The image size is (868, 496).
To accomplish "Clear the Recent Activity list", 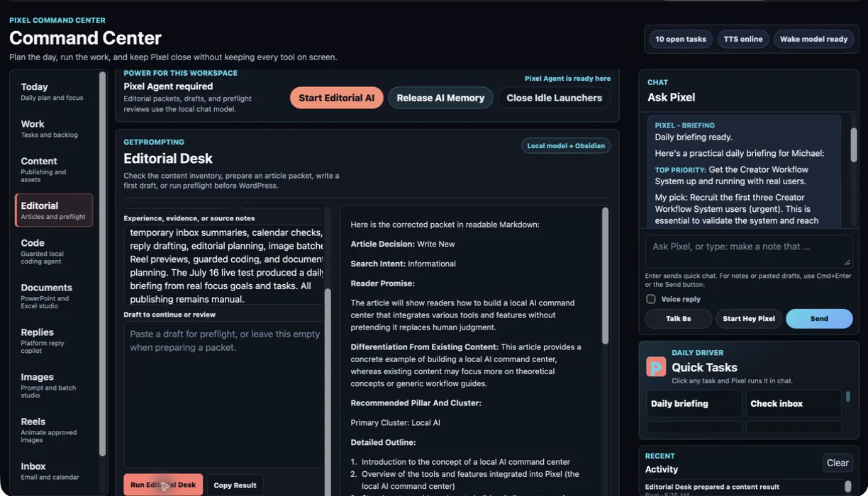I will coord(838,463).
